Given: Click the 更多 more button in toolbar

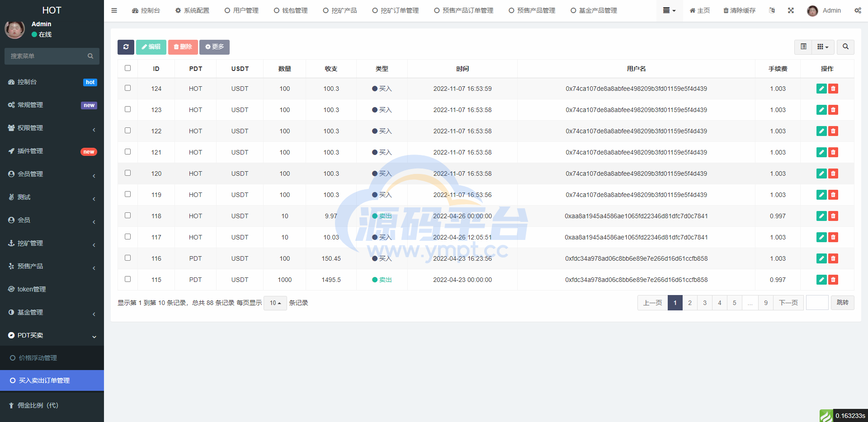Looking at the screenshot, I should (x=214, y=47).
